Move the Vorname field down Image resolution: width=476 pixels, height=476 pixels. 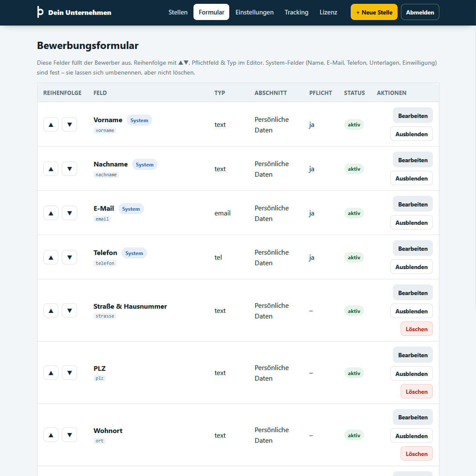pyautogui.click(x=69, y=124)
